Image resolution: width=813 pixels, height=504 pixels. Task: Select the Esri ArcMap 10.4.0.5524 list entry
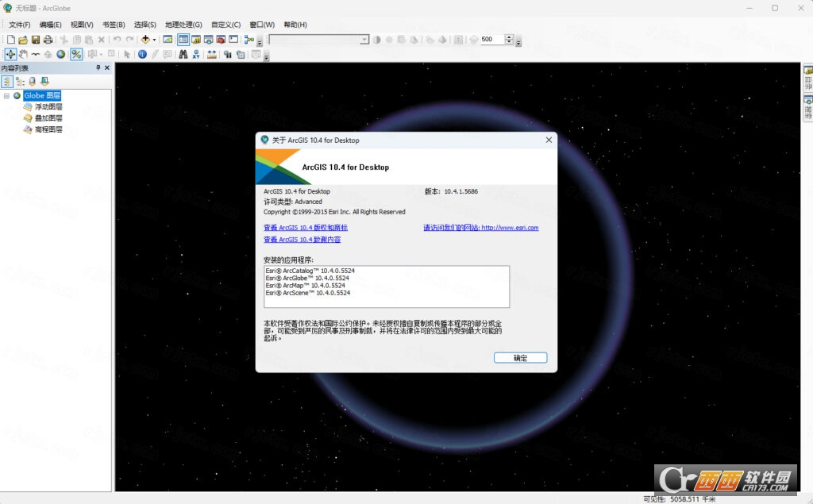click(306, 285)
